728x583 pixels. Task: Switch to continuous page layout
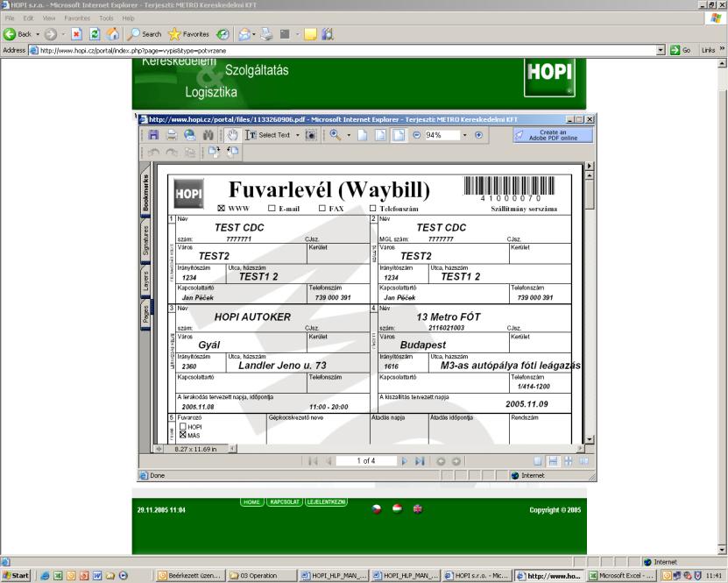[553, 461]
